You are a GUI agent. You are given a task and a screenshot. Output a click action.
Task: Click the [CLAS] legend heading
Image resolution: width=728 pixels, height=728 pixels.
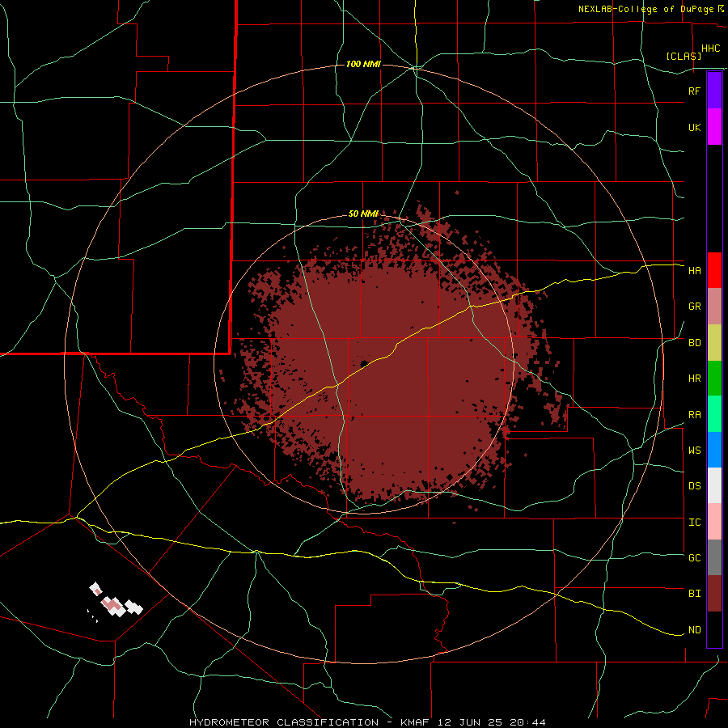tap(684, 56)
